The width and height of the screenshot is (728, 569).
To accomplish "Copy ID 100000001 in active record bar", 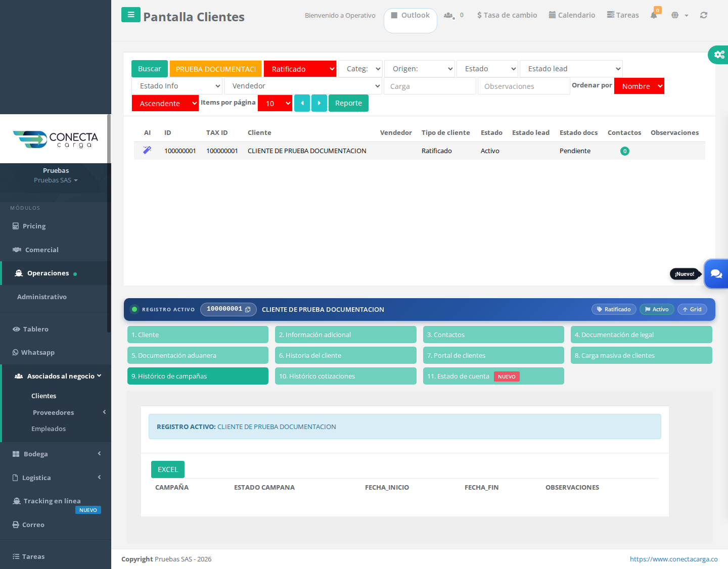I will (x=248, y=309).
